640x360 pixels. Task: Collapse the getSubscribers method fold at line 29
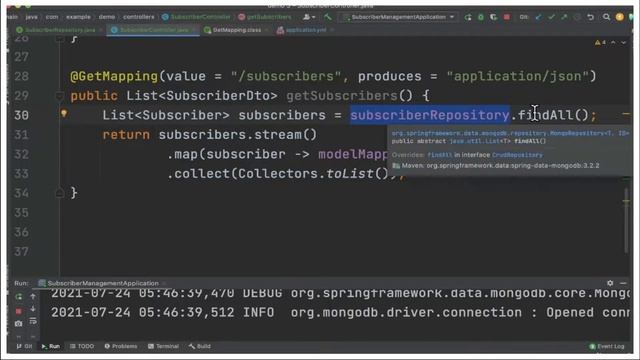[59, 96]
